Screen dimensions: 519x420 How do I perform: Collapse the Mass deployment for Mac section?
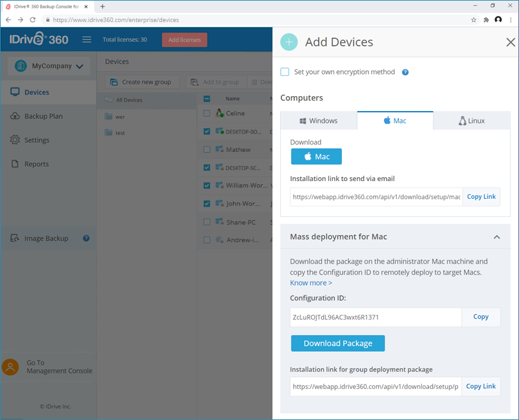tap(497, 237)
